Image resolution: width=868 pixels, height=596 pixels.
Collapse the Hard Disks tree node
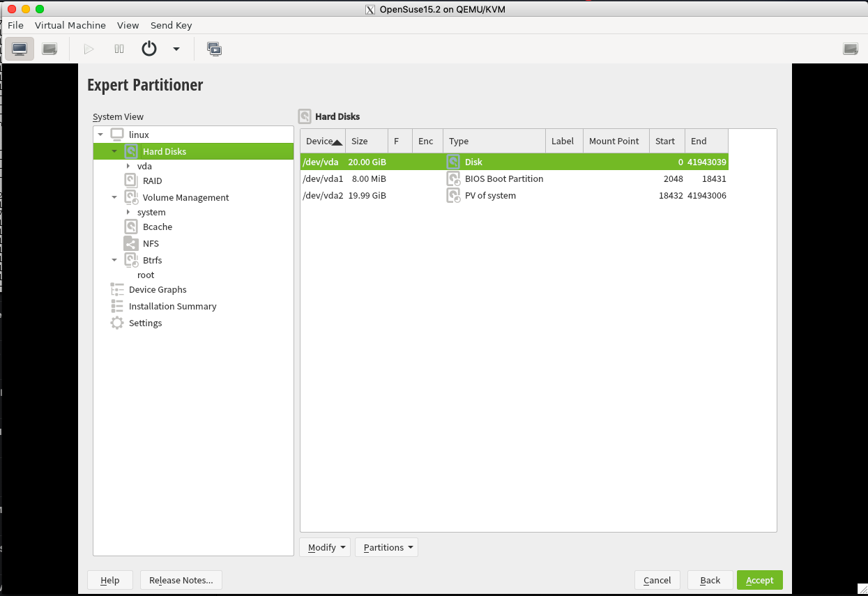pyautogui.click(x=114, y=151)
